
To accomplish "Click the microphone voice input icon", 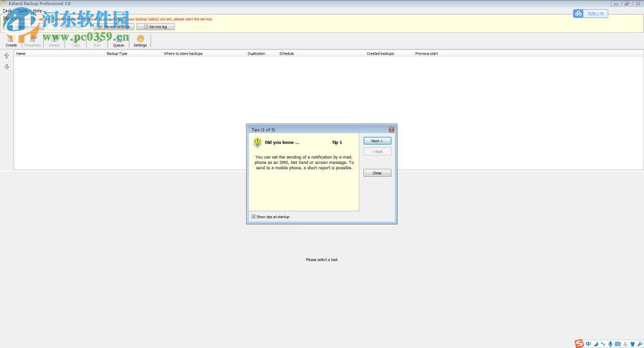I will coord(611,344).
